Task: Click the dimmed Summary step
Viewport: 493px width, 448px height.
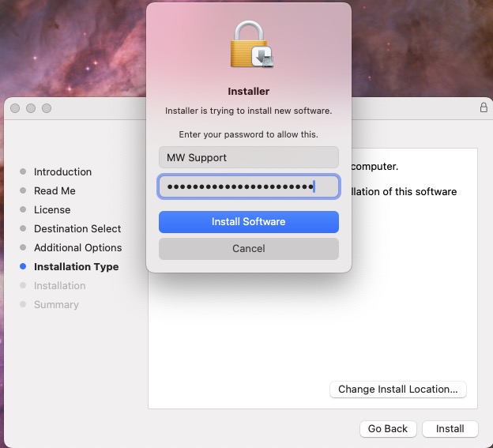Action: pyautogui.click(x=56, y=304)
